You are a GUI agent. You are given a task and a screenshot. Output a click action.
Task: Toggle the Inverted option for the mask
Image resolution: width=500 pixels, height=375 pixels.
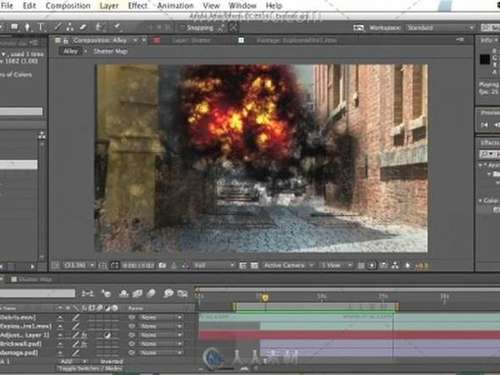pyautogui.click(x=111, y=361)
